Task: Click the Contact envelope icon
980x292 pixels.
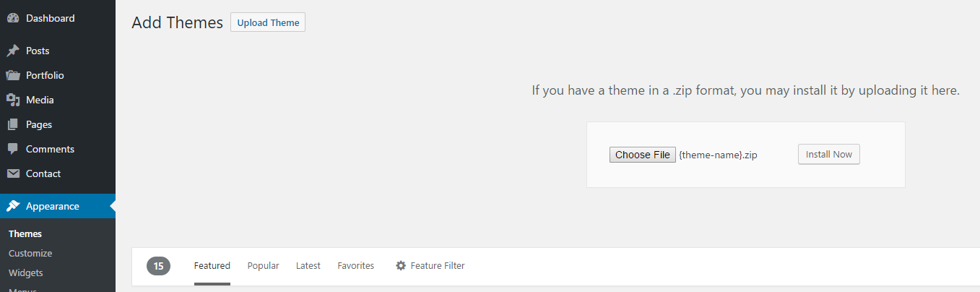Action: (x=13, y=173)
